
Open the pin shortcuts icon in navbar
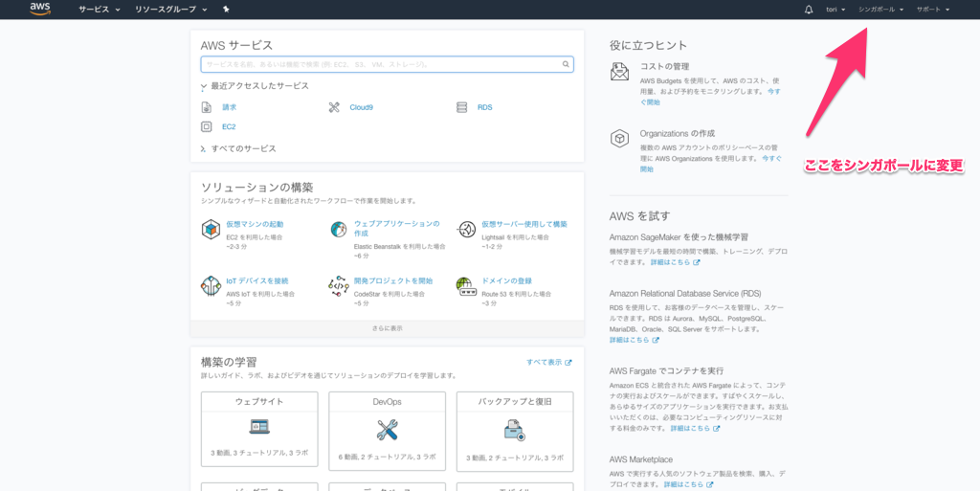(226, 10)
